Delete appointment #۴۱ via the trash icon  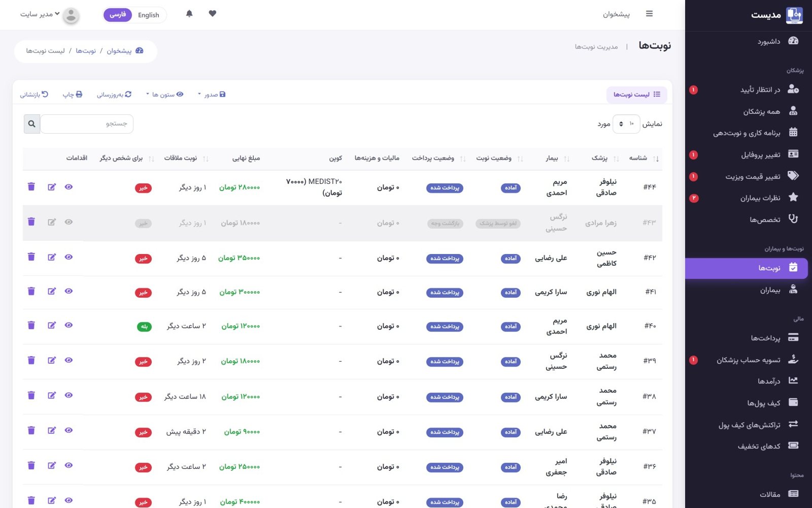[31, 291]
